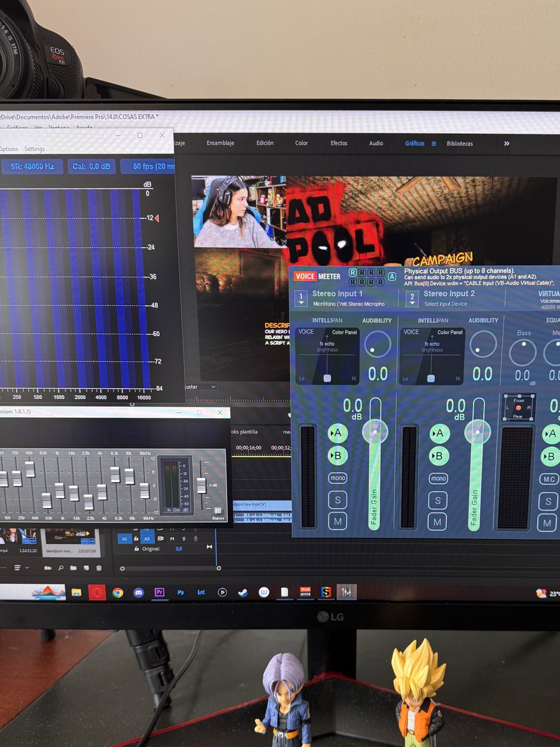560x747 pixels.
Task: Switch to the Efectos workspace tab
Action: (339, 143)
